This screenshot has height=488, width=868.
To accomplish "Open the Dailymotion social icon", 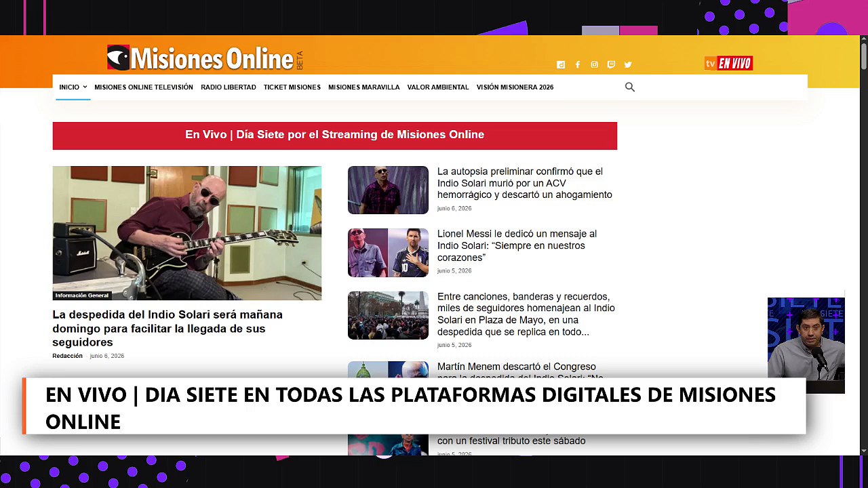I will pos(561,65).
